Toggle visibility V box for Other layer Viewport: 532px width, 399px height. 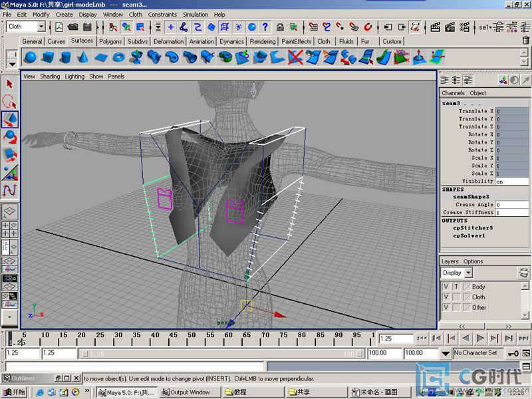coord(446,308)
